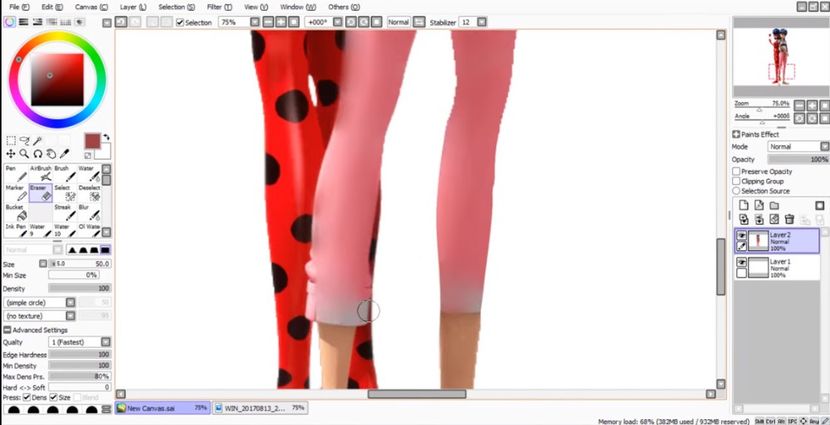Image resolution: width=830 pixels, height=425 pixels.
Task: Select the Ink Pen tool
Action: coord(16,230)
